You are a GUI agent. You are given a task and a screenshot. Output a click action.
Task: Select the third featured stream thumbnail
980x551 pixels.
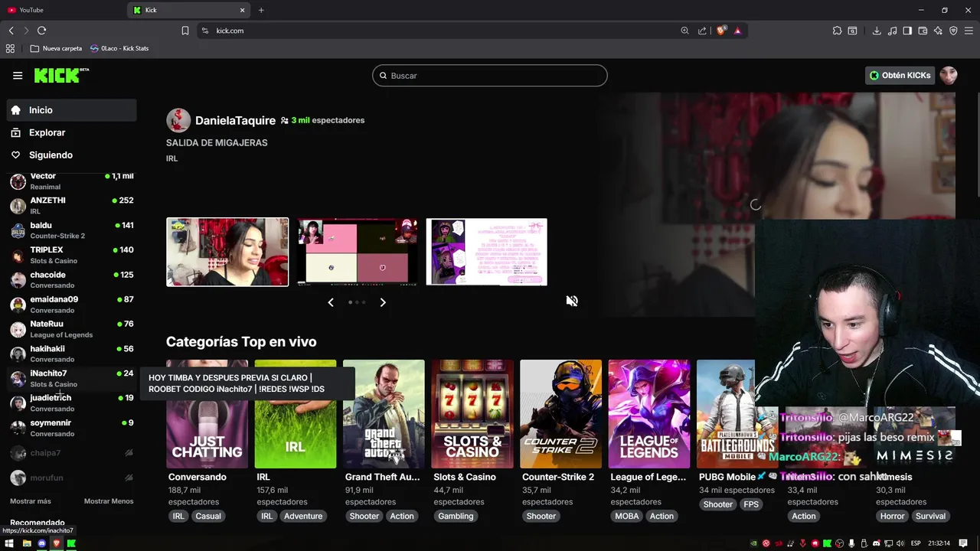pos(486,252)
